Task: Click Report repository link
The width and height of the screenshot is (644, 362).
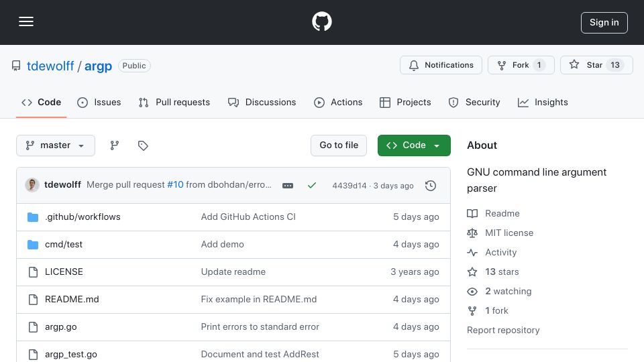Action: [x=503, y=330]
